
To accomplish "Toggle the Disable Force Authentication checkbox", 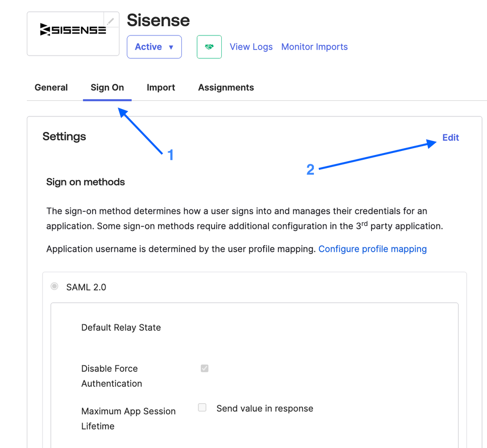I will (x=204, y=368).
